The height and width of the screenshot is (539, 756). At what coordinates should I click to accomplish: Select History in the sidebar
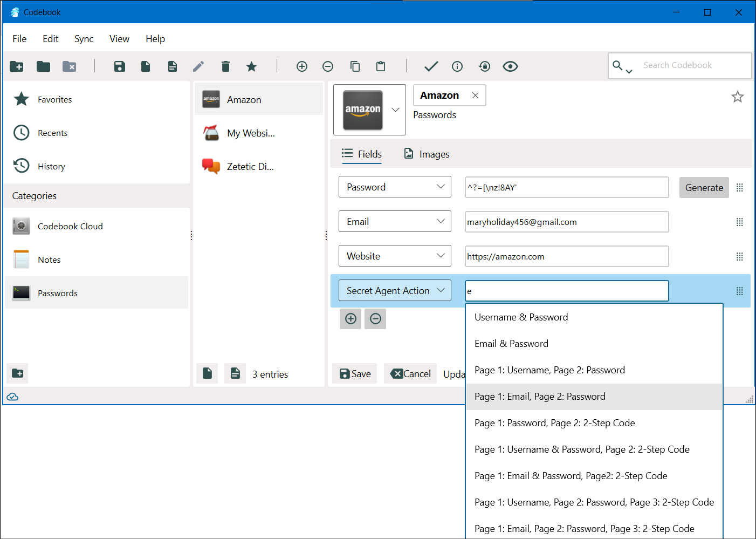click(97, 166)
